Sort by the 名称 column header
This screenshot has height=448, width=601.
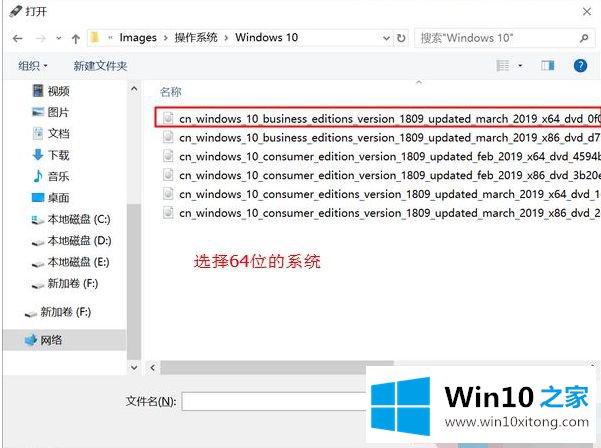point(171,92)
